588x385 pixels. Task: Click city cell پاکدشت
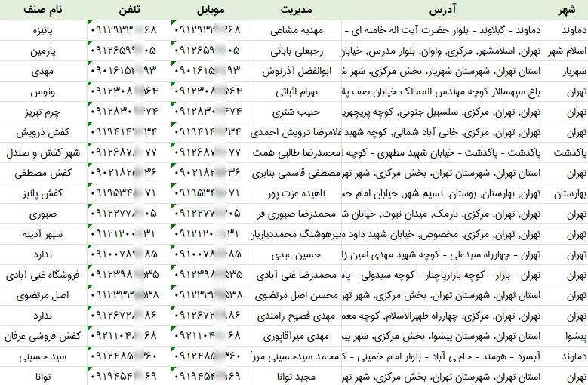565,152
